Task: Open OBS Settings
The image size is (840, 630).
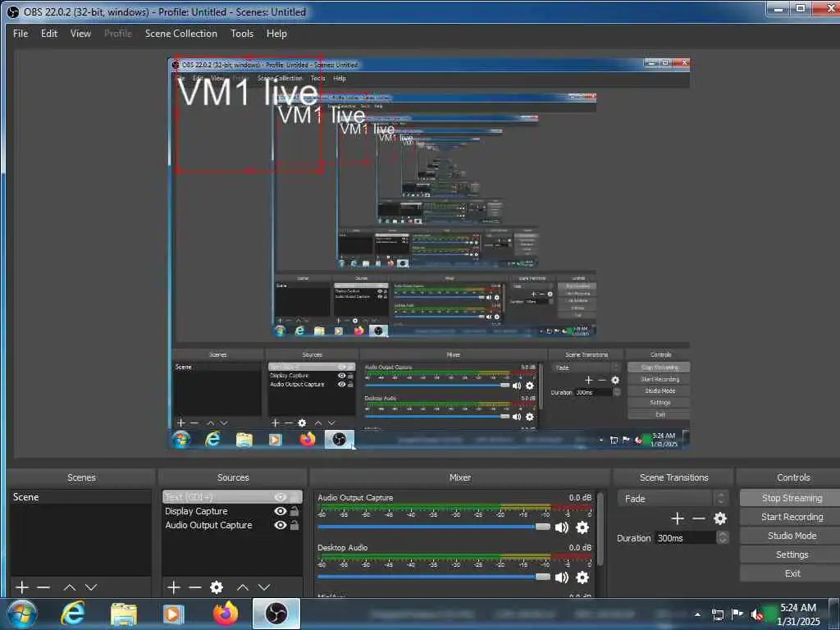Action: (792, 554)
